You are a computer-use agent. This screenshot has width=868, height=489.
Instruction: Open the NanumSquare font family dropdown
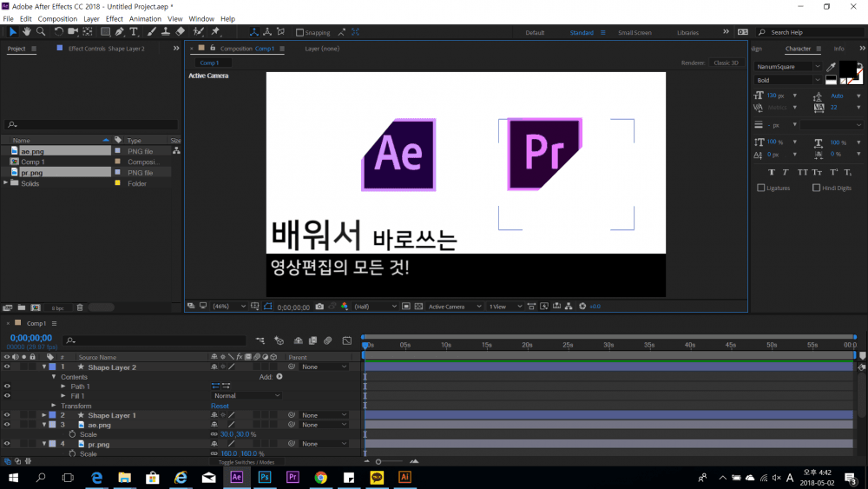point(788,67)
